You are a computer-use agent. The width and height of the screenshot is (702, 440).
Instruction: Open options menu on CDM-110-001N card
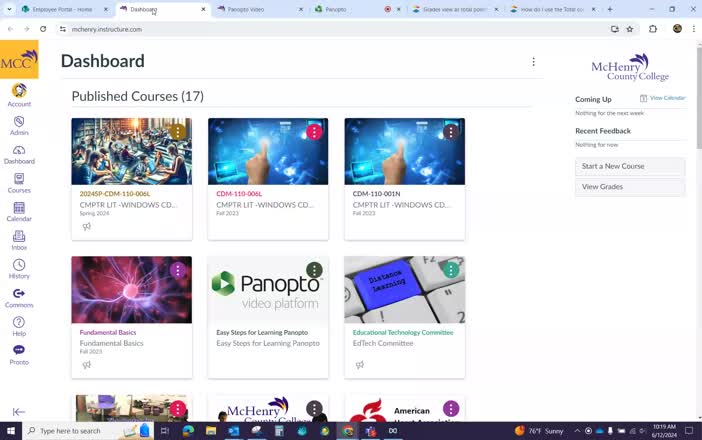click(451, 132)
